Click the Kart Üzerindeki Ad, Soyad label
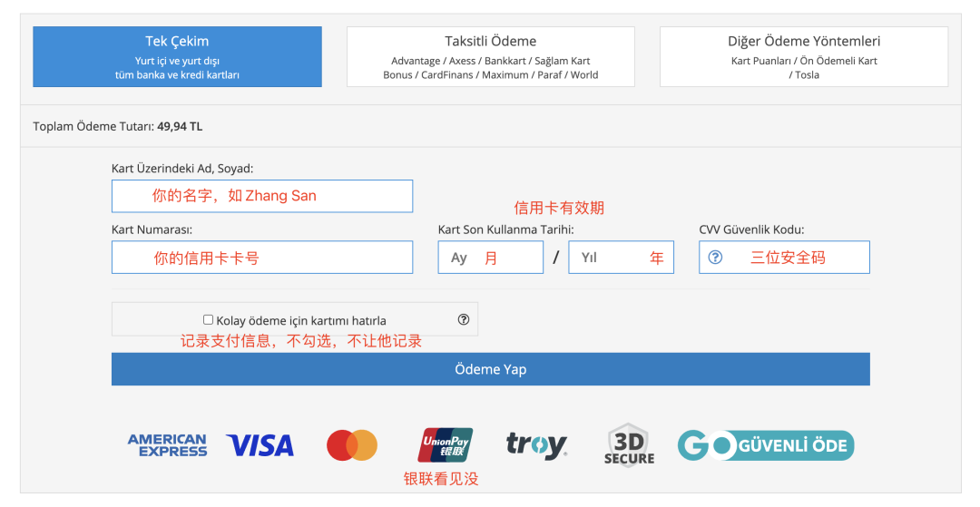 [x=182, y=169]
